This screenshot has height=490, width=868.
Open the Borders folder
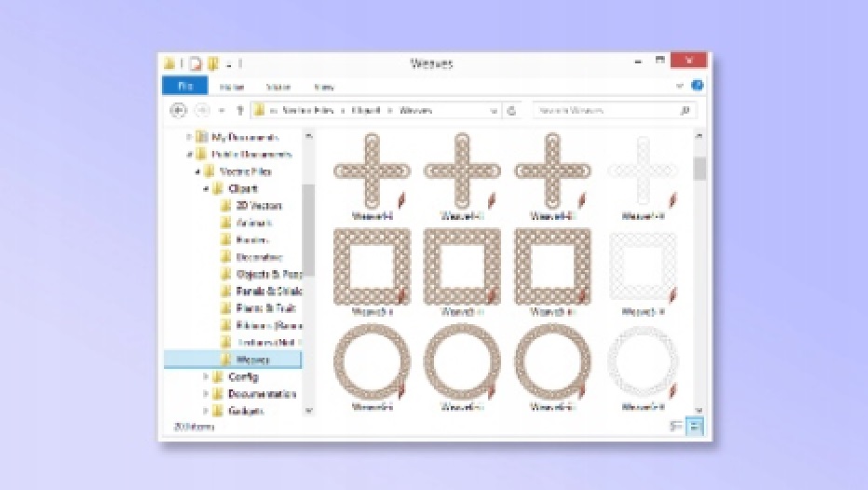tap(251, 239)
